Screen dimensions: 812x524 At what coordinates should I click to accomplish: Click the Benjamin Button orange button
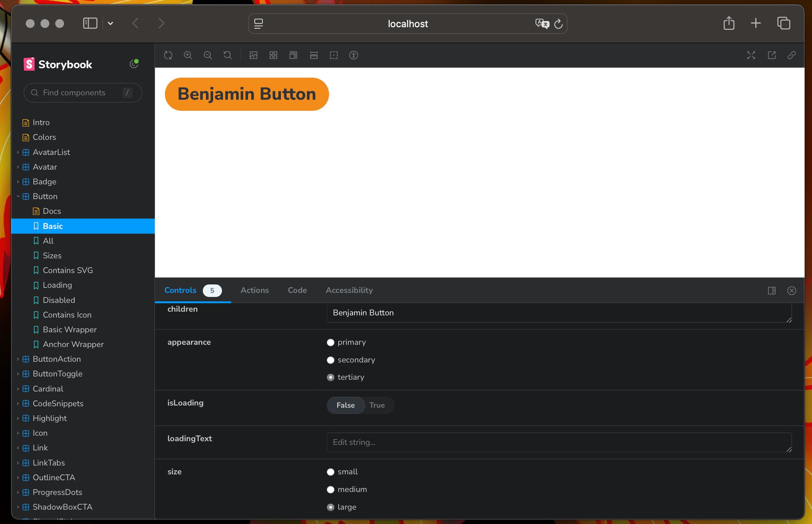[x=247, y=94]
